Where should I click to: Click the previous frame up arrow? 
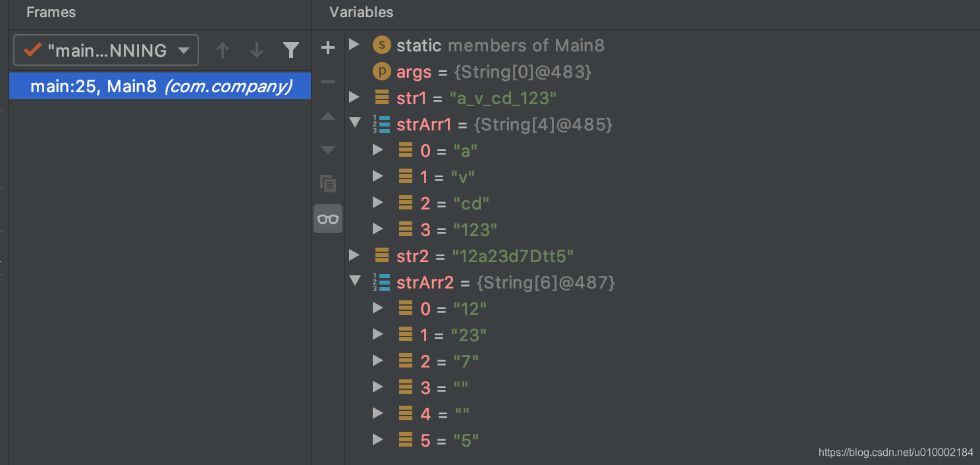pyautogui.click(x=223, y=50)
